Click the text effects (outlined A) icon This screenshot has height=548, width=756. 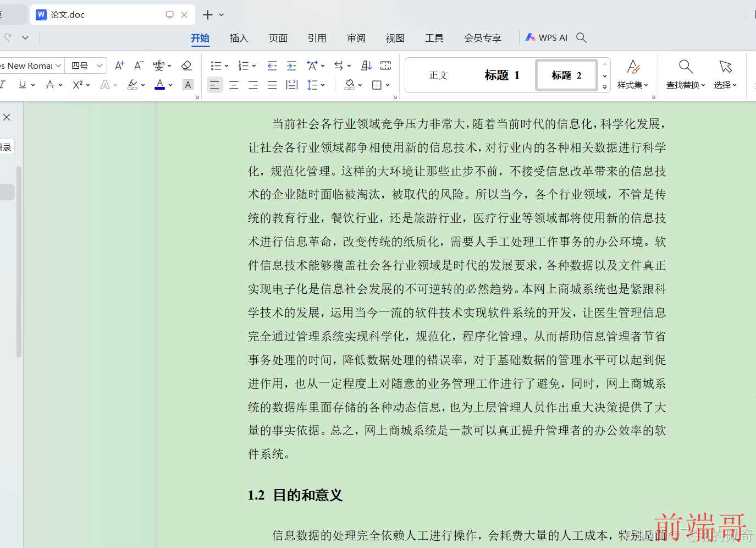pos(105,85)
